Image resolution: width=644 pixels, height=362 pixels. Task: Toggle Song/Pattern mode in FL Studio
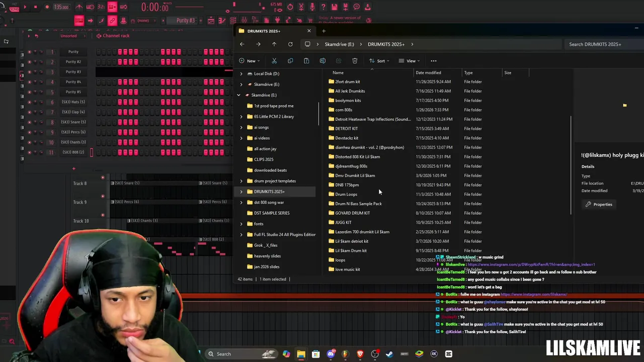[x=14, y=8]
